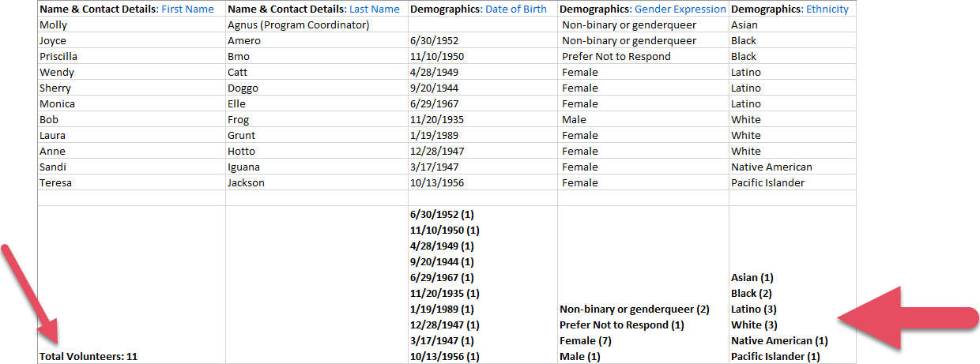
Task: Select the 'Native American (1)' summary line
Action: 779,340
